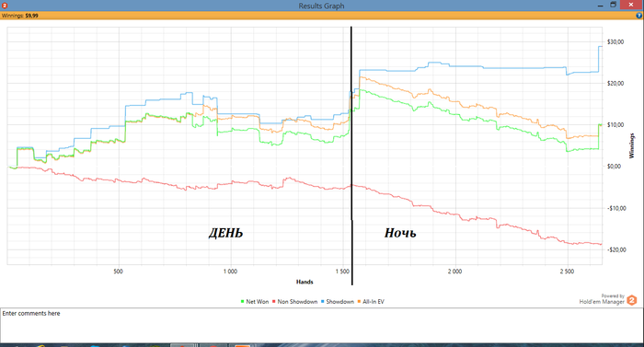Click the 1 000 hands axis tick label
The height and width of the screenshot is (347, 644).
point(230,272)
